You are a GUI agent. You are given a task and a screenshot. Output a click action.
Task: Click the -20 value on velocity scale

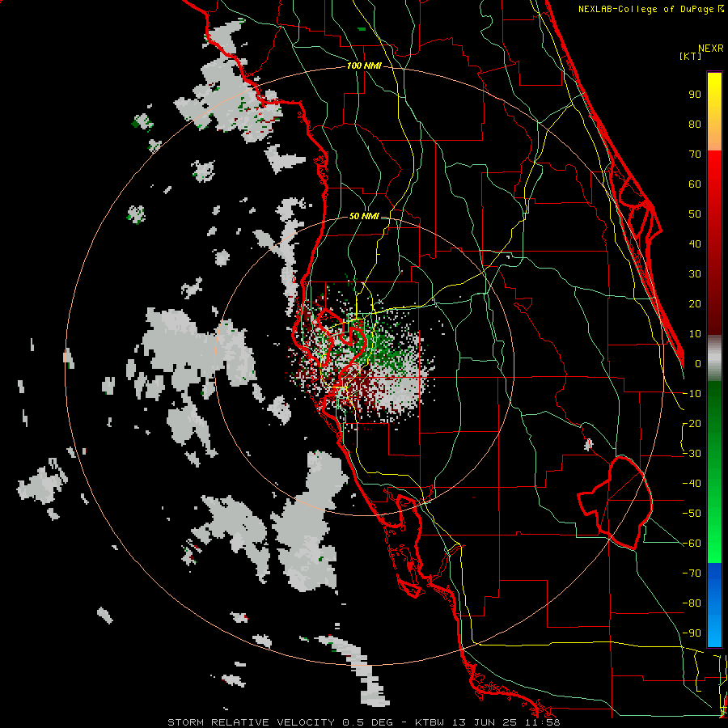click(x=692, y=424)
